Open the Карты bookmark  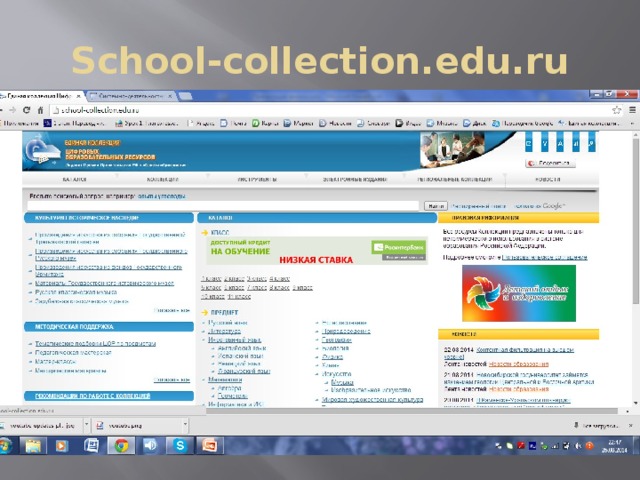[x=265, y=123]
